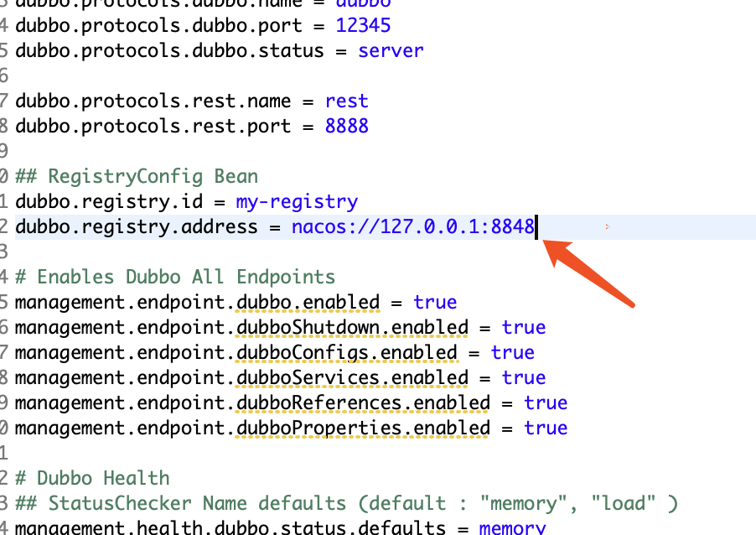Click the Enables Dubbo All Endpoints comment

point(175,278)
